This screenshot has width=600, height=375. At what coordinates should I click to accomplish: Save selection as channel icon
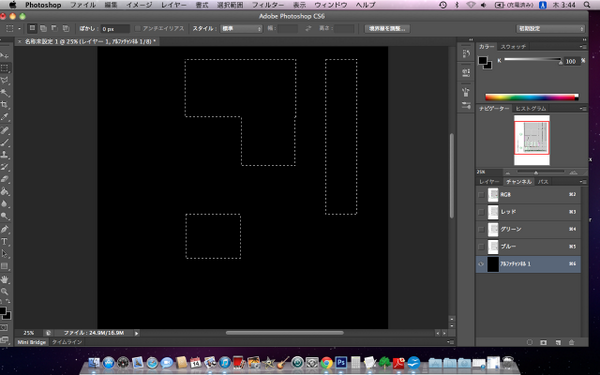(543, 342)
